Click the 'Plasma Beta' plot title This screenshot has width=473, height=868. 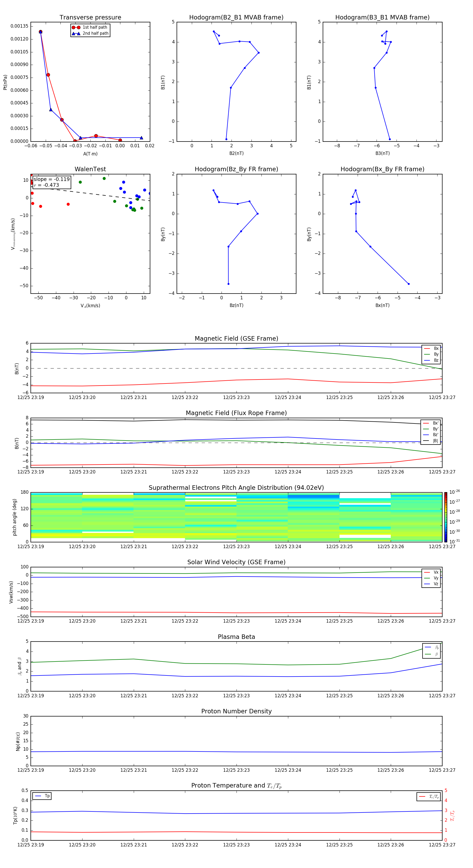tap(236, 637)
